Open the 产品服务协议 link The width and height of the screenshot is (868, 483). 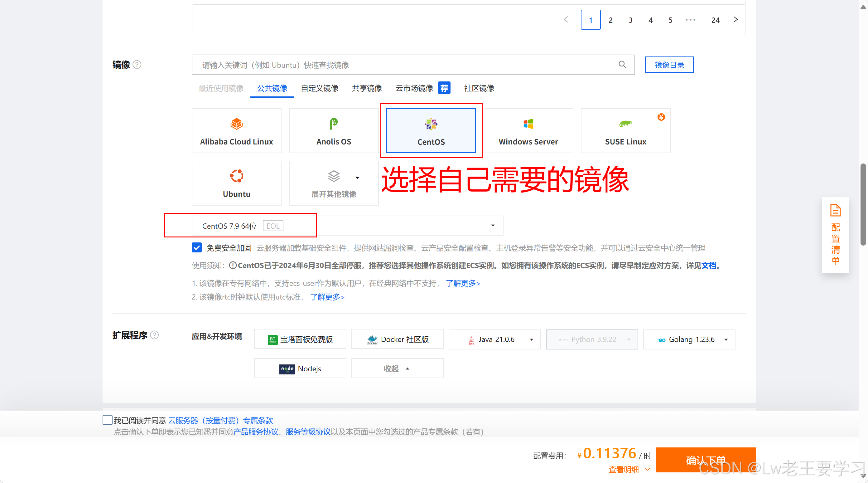256,432
